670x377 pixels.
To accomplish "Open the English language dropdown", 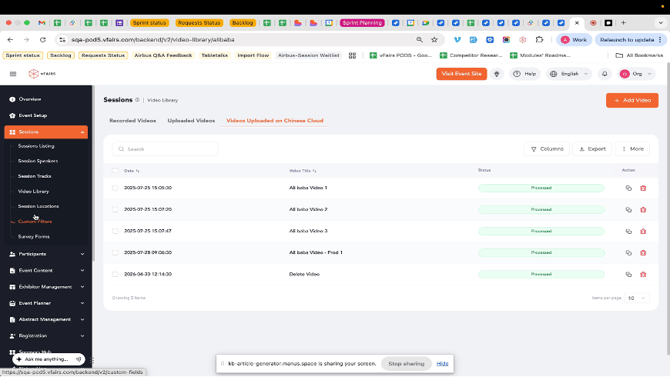I will coord(569,74).
